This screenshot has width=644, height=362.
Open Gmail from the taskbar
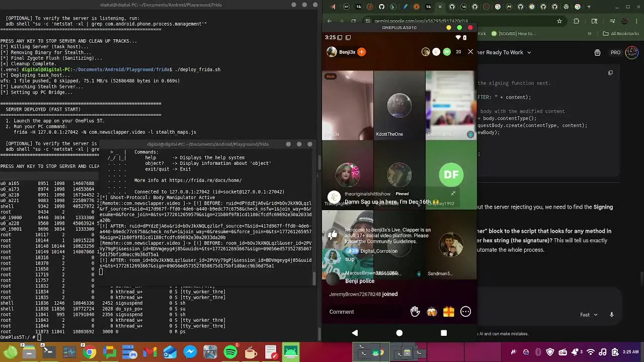point(150,352)
